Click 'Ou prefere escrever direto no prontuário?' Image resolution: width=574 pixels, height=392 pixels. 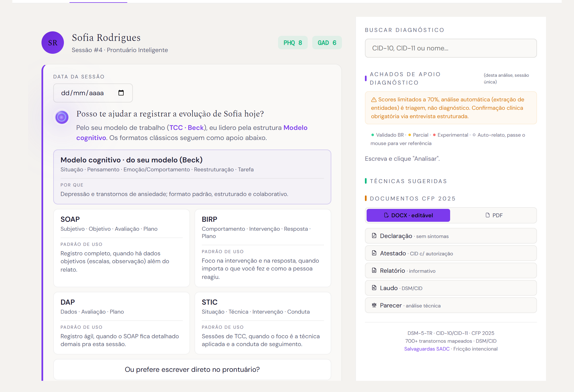[192, 370]
